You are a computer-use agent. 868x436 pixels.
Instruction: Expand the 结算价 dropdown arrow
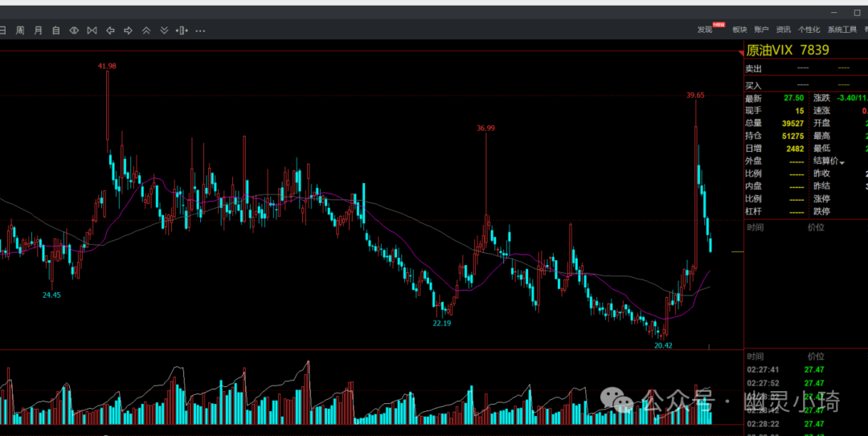[842, 162]
